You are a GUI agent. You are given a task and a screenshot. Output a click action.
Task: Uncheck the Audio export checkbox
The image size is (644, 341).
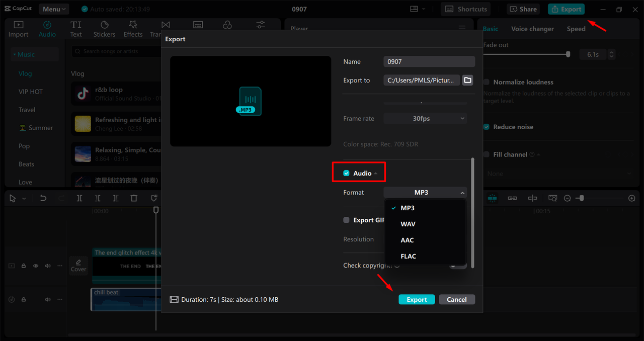(346, 173)
